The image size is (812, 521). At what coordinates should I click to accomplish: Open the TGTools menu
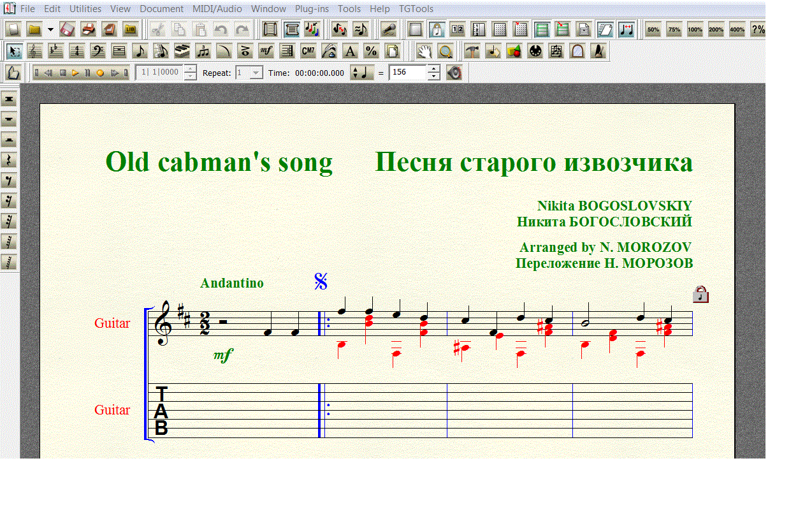tap(416, 9)
